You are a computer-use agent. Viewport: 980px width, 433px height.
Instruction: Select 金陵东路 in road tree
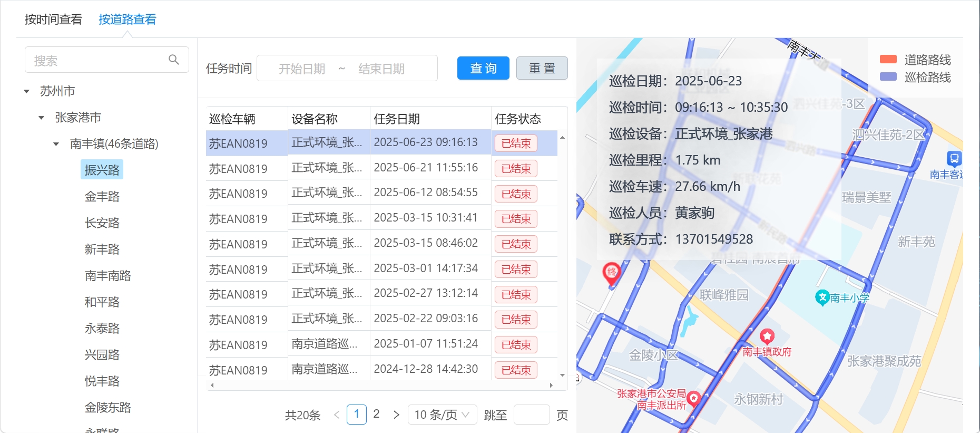pyautogui.click(x=107, y=407)
